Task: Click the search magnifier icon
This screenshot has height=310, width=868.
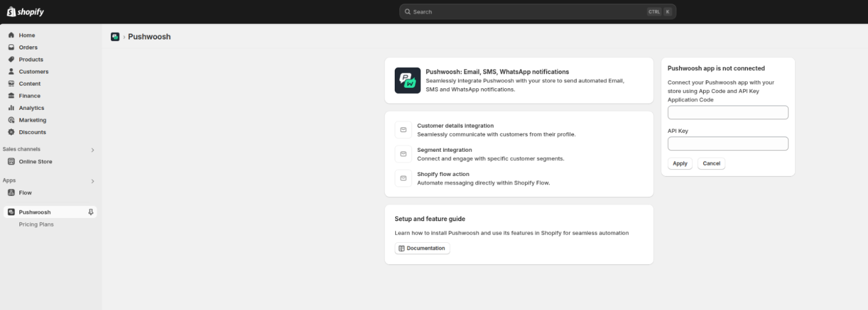Action: point(408,12)
